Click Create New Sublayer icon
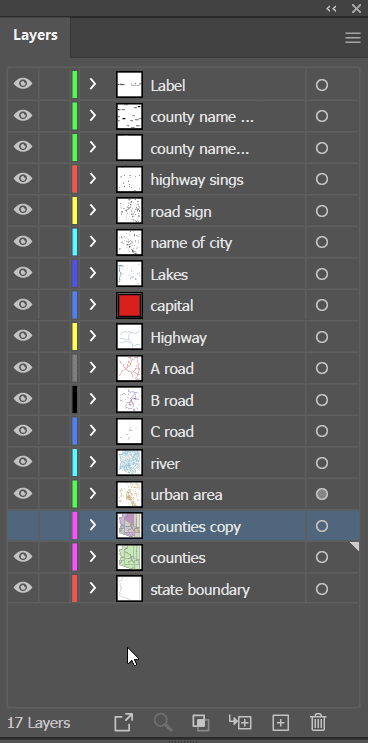The image size is (368, 743). (240, 722)
